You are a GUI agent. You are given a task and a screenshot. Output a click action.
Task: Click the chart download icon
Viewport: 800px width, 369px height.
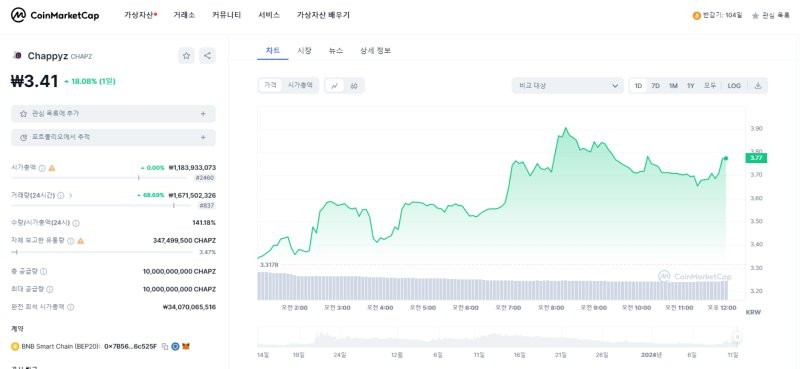[x=758, y=86]
